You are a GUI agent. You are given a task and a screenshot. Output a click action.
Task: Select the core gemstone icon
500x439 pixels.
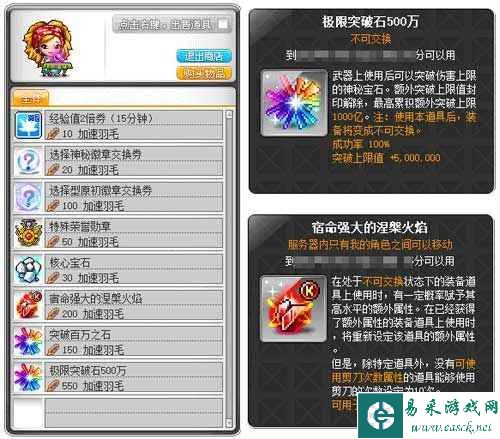pos(28,269)
